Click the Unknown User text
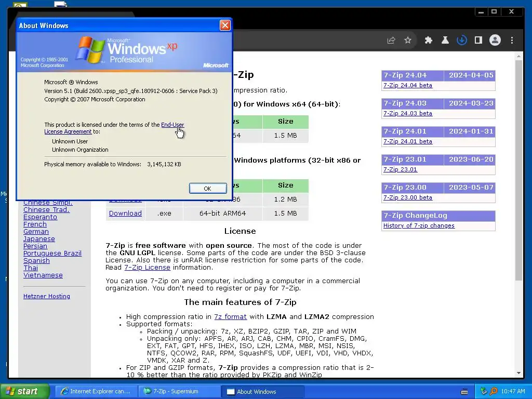Viewport: 532px width, 399px height. coord(70,141)
